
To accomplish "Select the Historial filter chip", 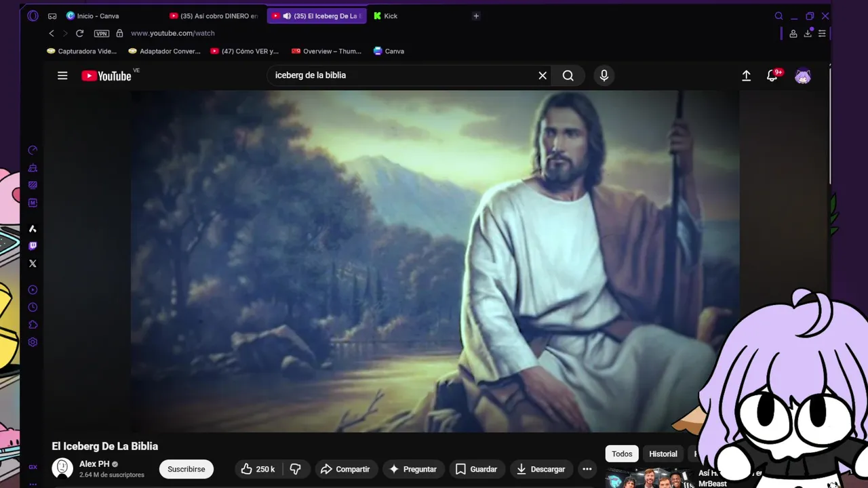I will click(663, 454).
